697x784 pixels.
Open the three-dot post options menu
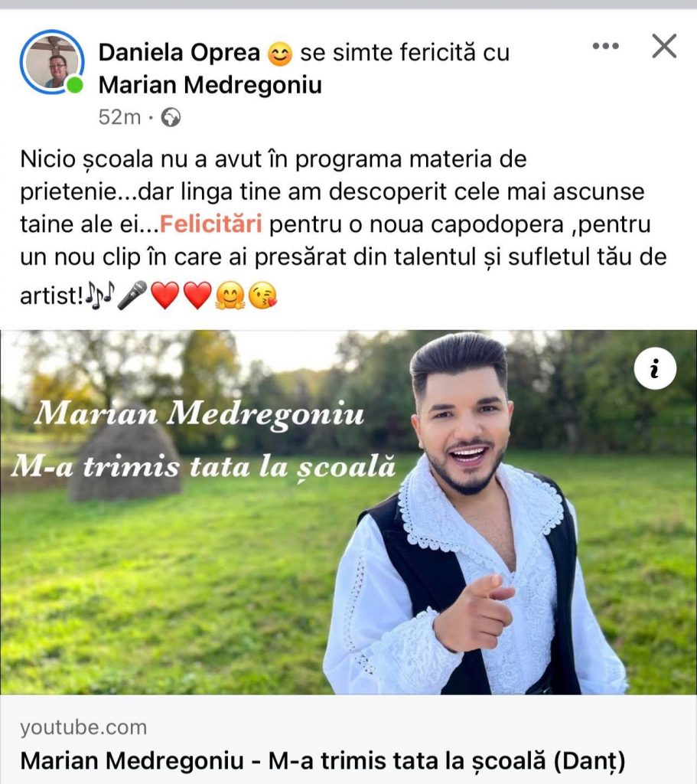tap(605, 46)
